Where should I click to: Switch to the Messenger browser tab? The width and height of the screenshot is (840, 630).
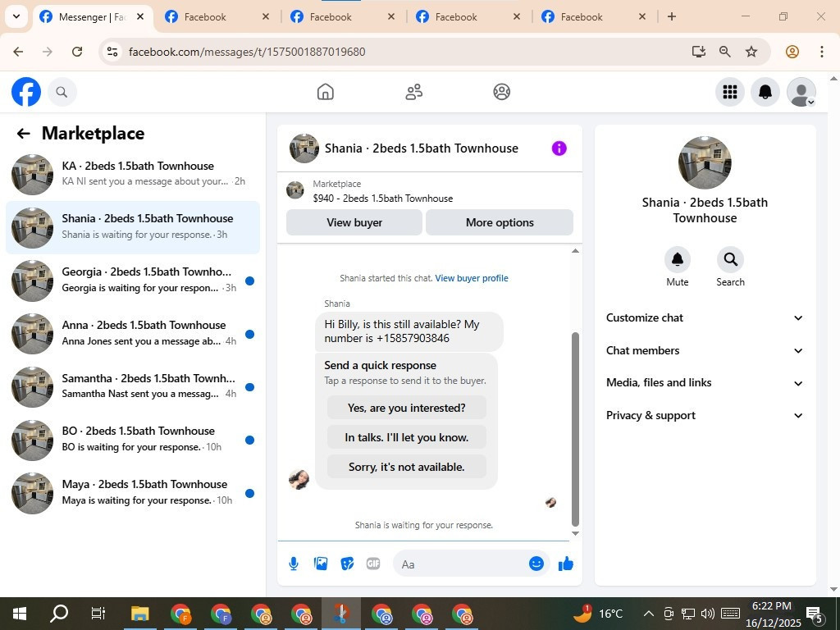pyautogui.click(x=92, y=17)
